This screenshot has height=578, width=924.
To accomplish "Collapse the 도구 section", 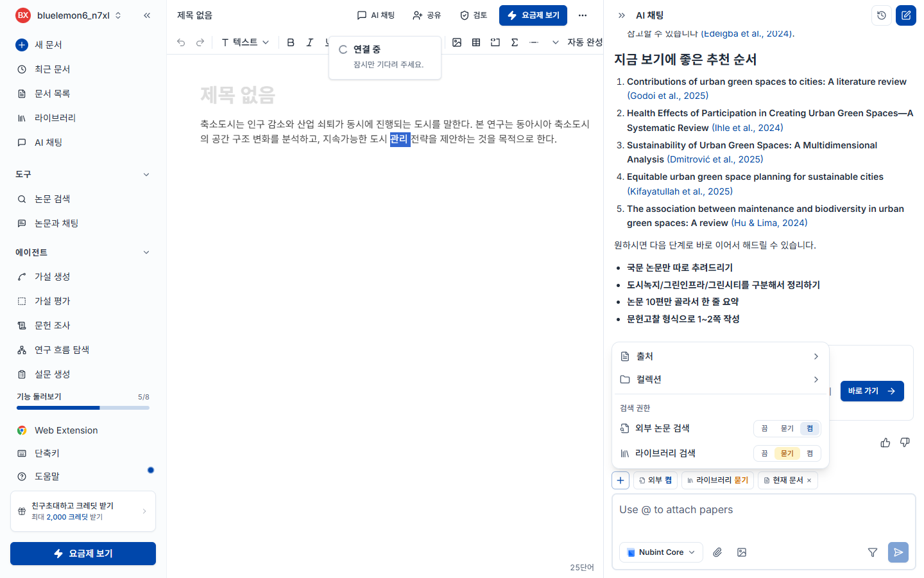I will pyautogui.click(x=146, y=175).
